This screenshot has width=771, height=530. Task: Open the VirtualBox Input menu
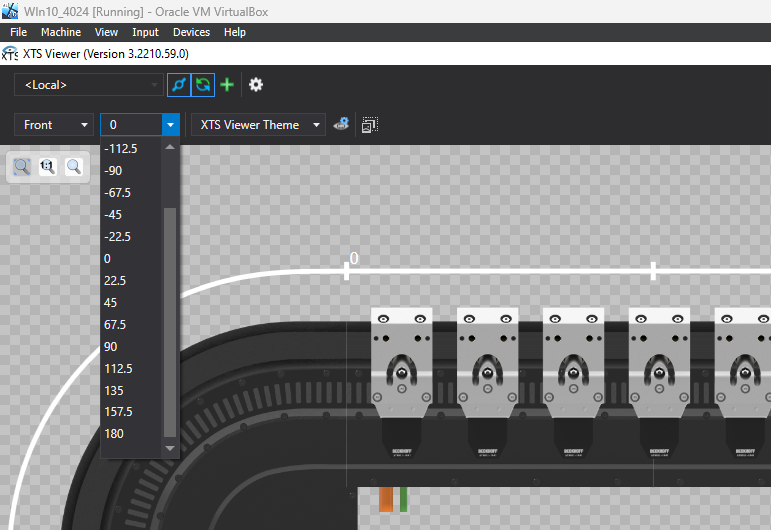coord(145,32)
